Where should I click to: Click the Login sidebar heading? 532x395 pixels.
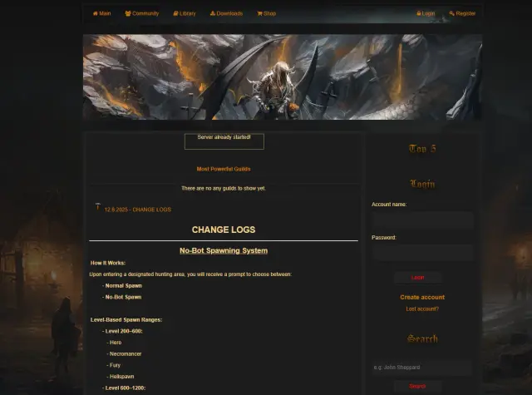pos(422,184)
